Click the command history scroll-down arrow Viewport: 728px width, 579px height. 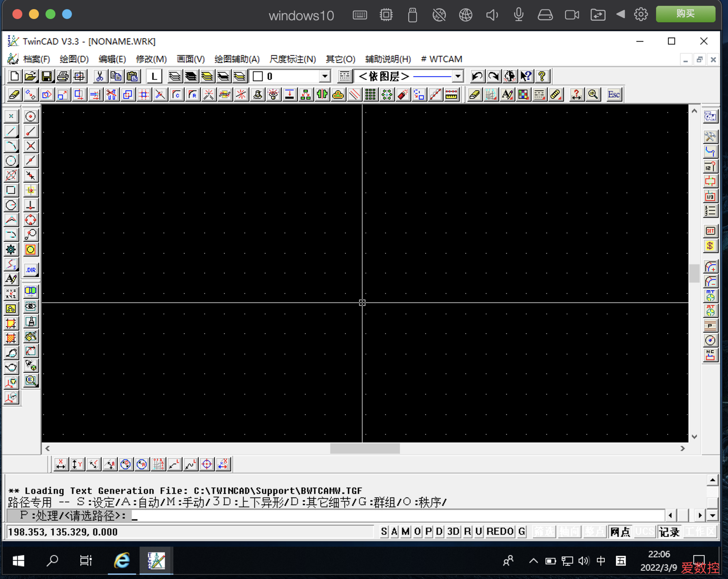(x=712, y=515)
